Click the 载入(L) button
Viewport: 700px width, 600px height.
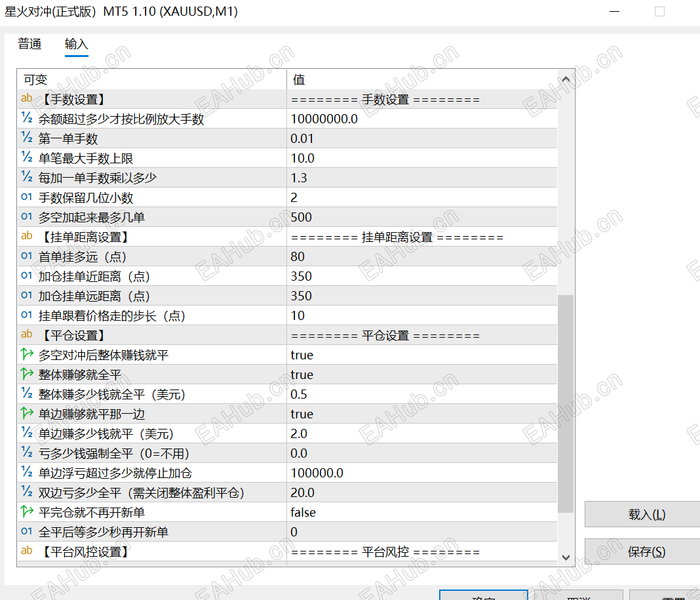click(x=646, y=514)
